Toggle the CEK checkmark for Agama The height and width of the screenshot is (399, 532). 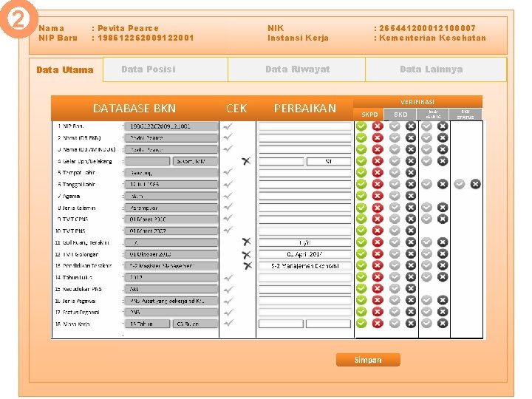coord(228,195)
